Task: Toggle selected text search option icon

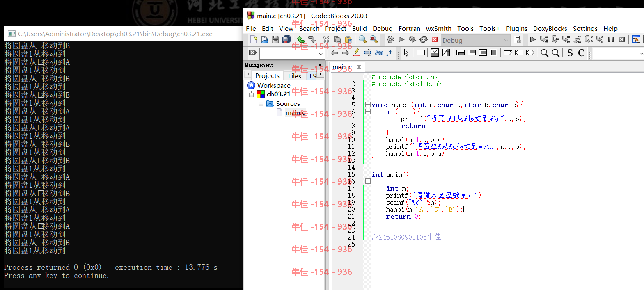Action: pyautogui.click(x=368, y=53)
